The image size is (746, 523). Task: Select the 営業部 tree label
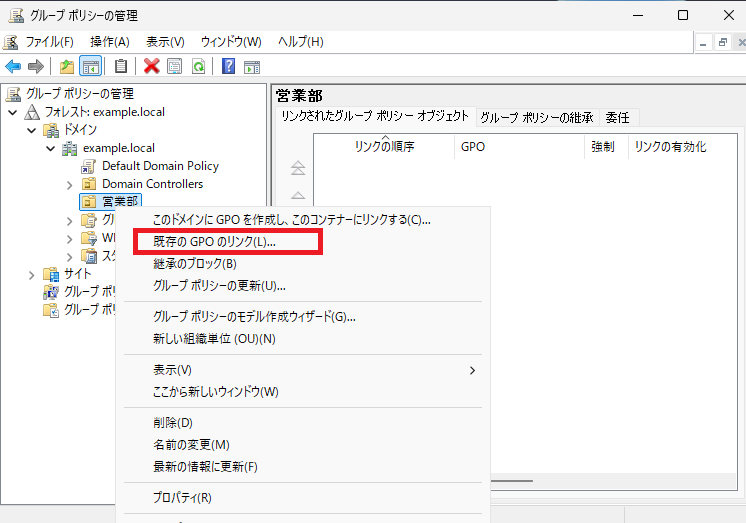click(x=120, y=202)
